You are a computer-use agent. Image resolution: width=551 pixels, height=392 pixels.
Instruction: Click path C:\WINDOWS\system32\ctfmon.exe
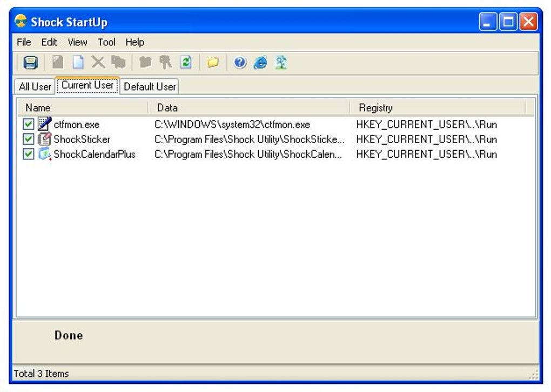232,124
